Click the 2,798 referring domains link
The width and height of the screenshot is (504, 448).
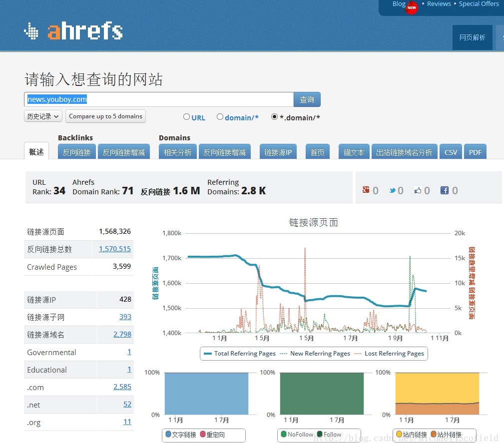click(122, 334)
